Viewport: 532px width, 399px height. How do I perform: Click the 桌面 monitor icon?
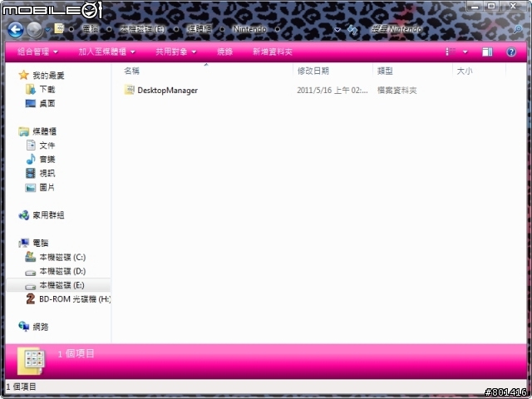point(31,103)
